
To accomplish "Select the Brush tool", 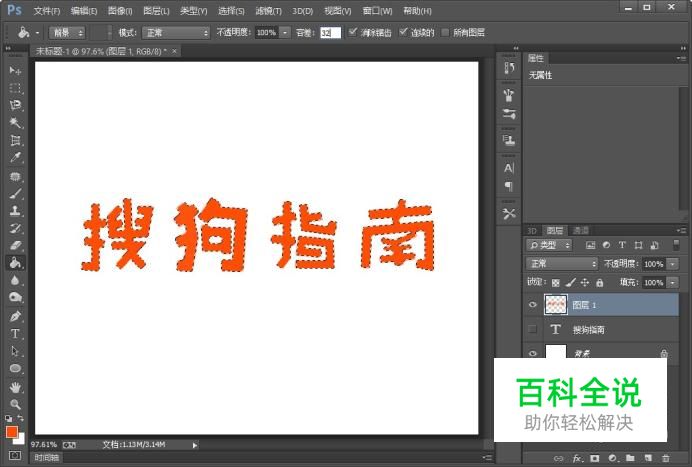I will coord(15,193).
